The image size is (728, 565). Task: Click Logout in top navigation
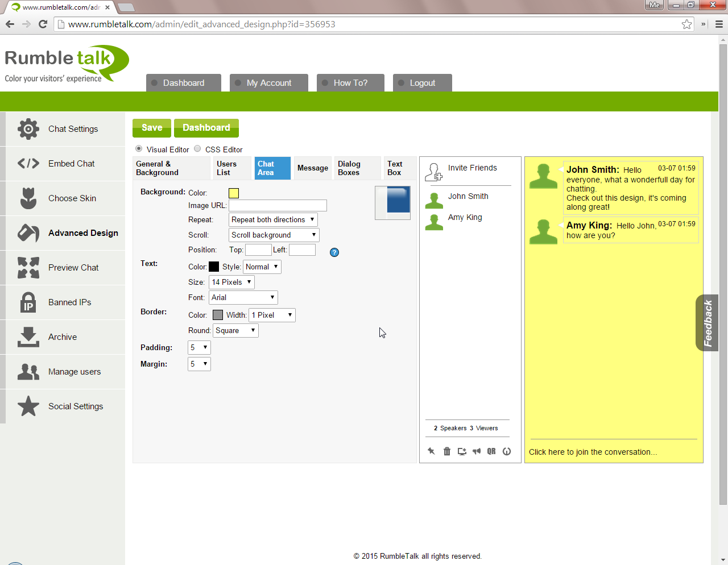(x=423, y=82)
